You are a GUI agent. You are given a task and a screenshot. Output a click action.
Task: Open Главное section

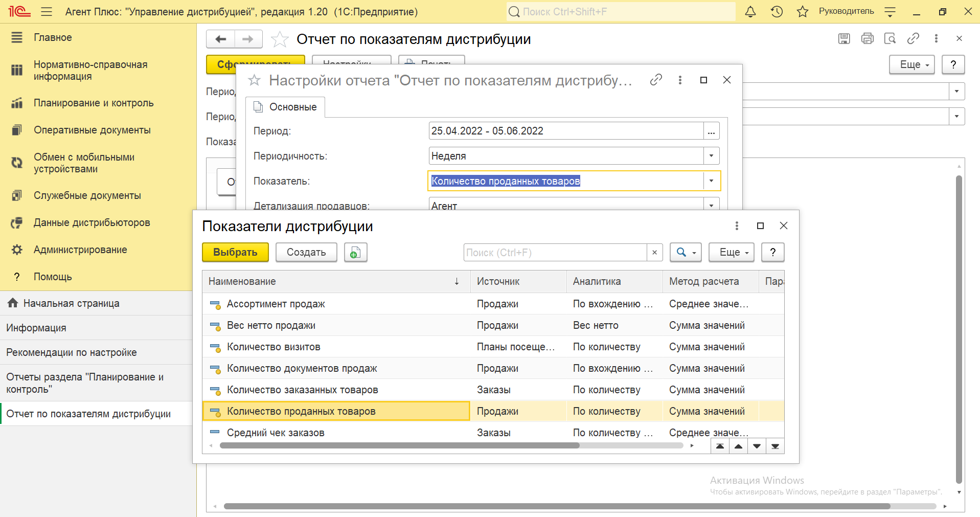pos(53,37)
